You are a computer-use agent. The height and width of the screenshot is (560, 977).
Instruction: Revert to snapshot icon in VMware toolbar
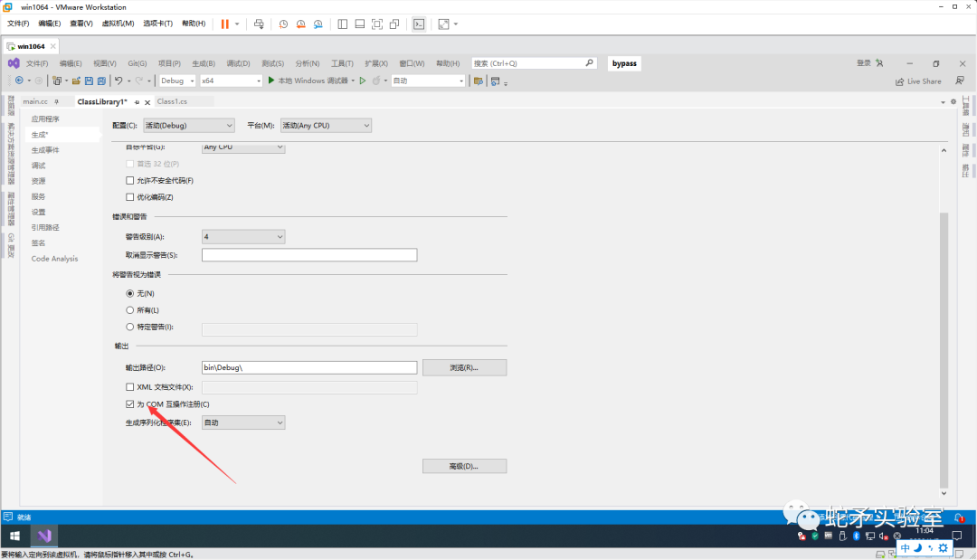click(301, 24)
